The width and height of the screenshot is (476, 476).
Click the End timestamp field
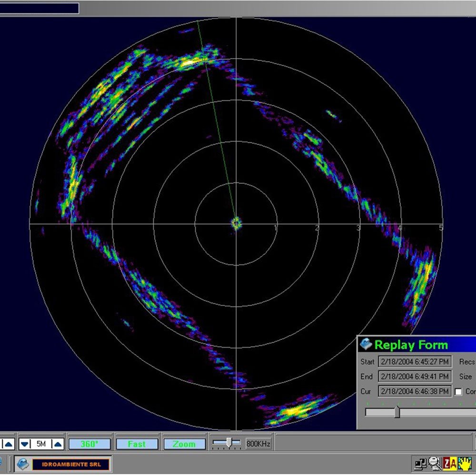click(415, 377)
